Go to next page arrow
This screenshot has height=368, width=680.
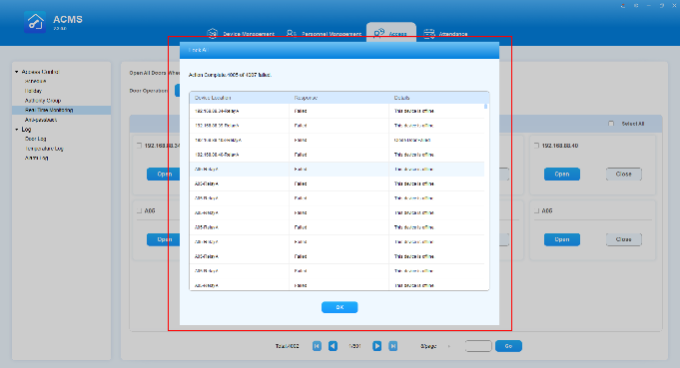pyautogui.click(x=377, y=346)
